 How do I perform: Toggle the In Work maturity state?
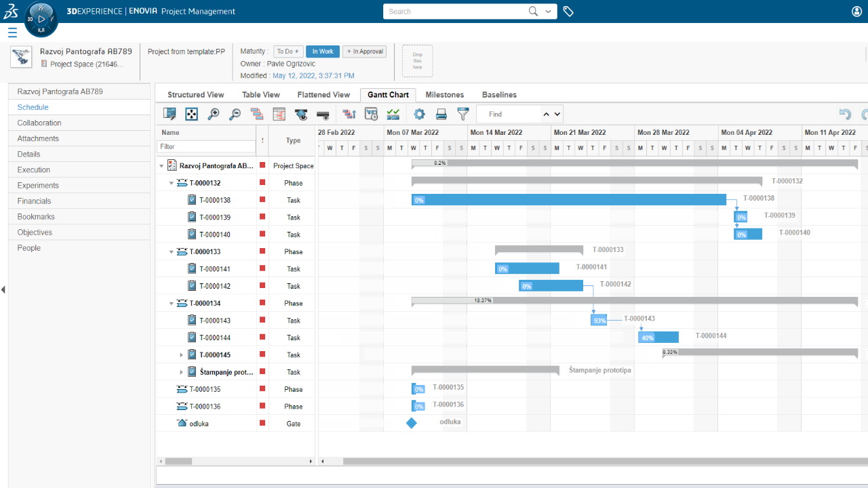point(322,51)
